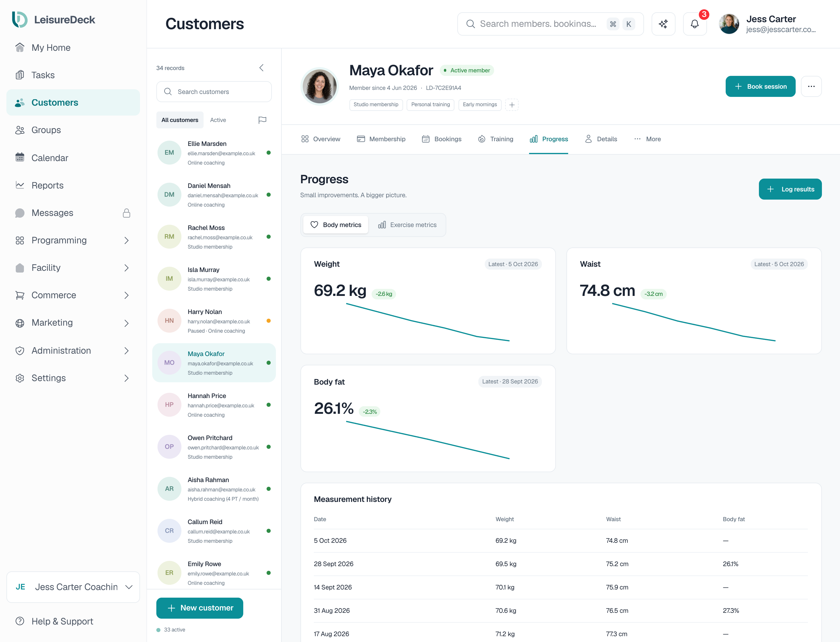
Task: Open the three-dot menu beside Book session
Action: (811, 86)
